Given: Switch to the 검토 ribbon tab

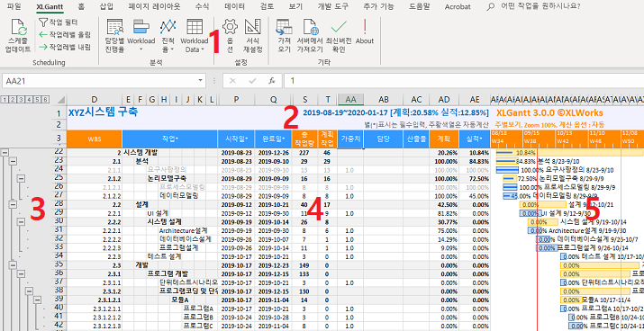Looking at the screenshot, I should tap(267, 6).
